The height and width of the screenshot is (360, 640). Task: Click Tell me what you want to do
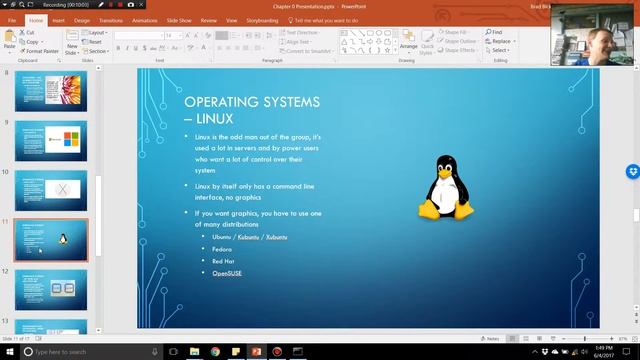click(323, 20)
